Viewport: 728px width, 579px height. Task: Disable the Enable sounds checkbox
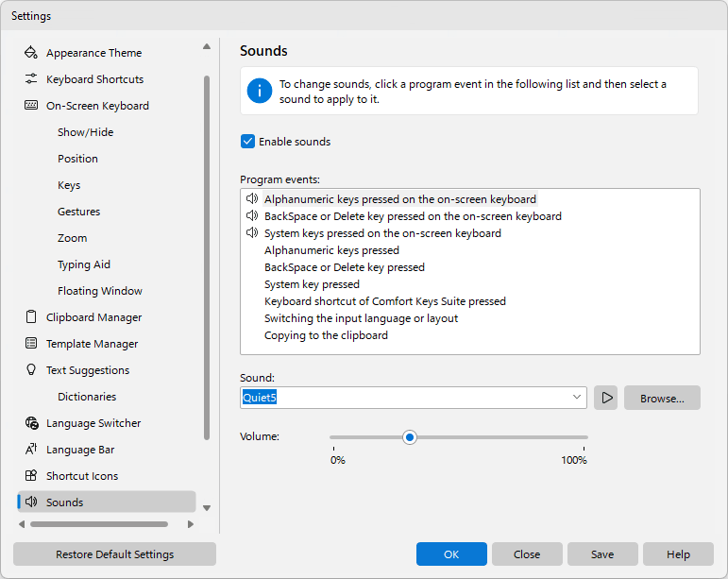(x=247, y=142)
